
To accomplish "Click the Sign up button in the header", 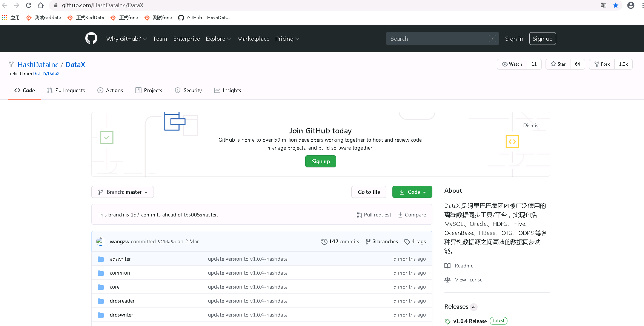I will [543, 39].
